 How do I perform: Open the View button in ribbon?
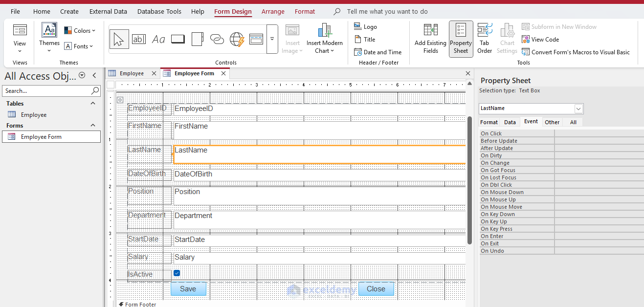(20, 38)
